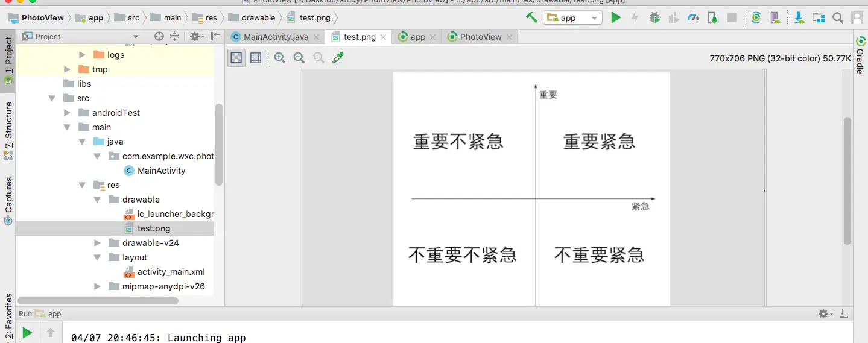The image size is (868, 343).
Task: Open the AVD Manager icon
Action: 775,18
